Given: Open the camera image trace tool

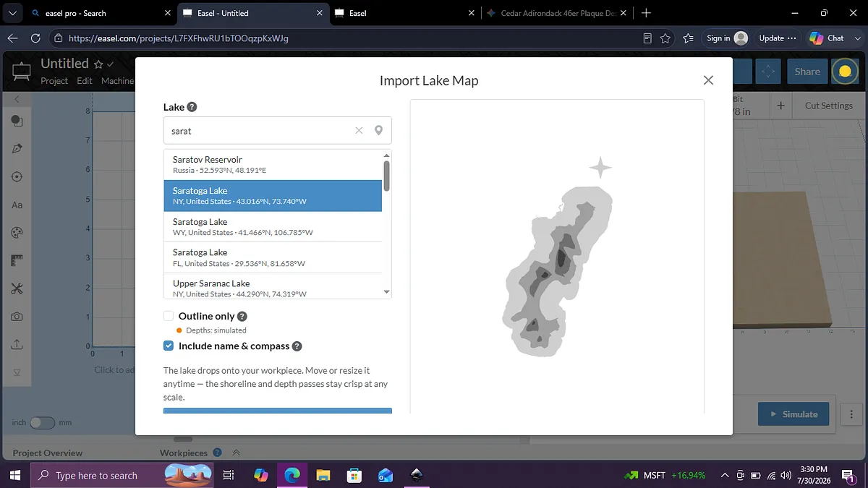Looking at the screenshot, I should pos(17,317).
